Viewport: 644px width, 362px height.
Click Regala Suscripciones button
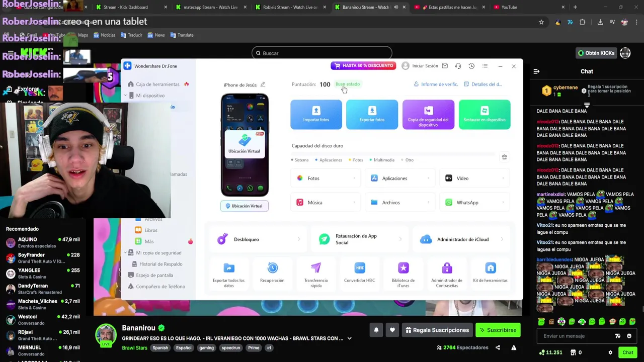[437, 330]
